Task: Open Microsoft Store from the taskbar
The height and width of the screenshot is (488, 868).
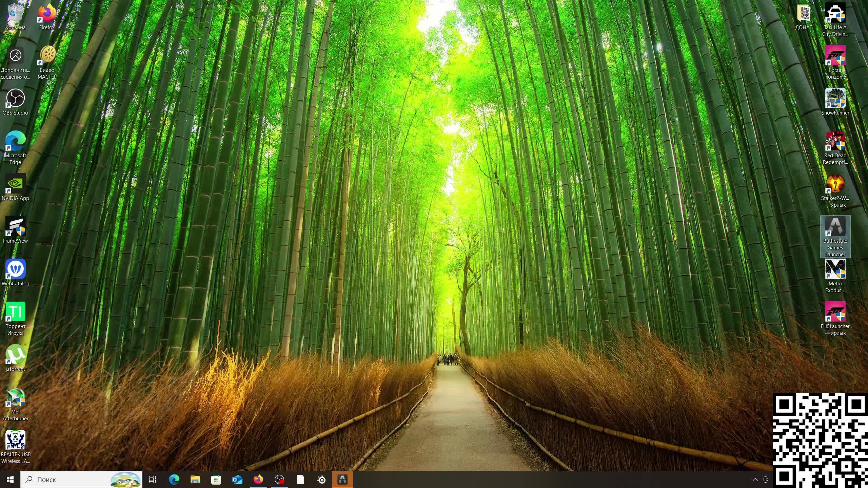Action: tap(216, 480)
